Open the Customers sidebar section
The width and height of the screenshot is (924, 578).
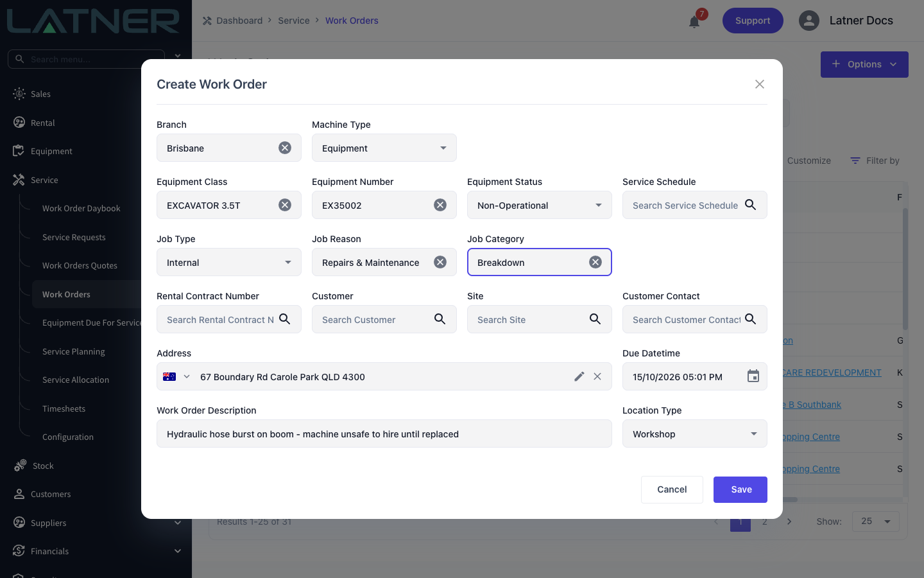click(51, 494)
